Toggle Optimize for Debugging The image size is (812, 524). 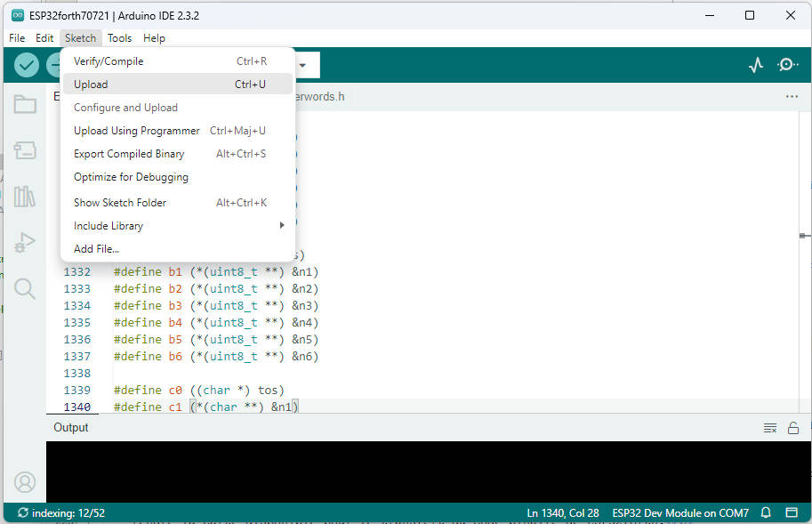pyautogui.click(x=177, y=177)
